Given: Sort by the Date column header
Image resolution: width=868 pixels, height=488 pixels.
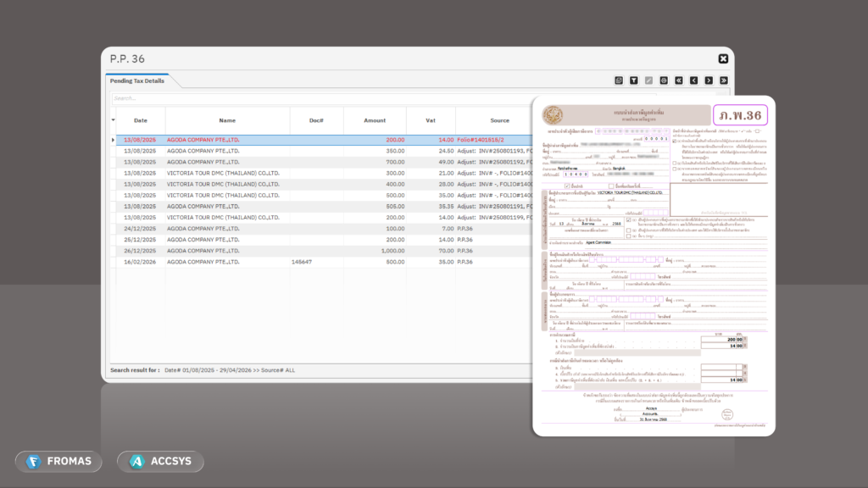Looking at the screenshot, I should [141, 120].
